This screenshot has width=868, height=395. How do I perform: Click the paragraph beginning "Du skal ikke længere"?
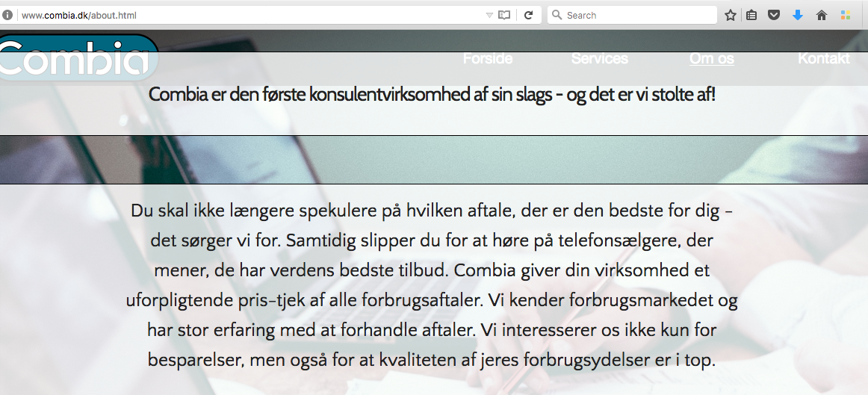(x=432, y=285)
